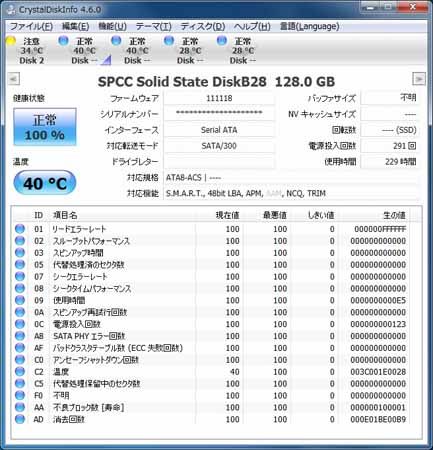Open the 編集(E) menu
The height and width of the screenshot is (450, 433).
coord(75,26)
